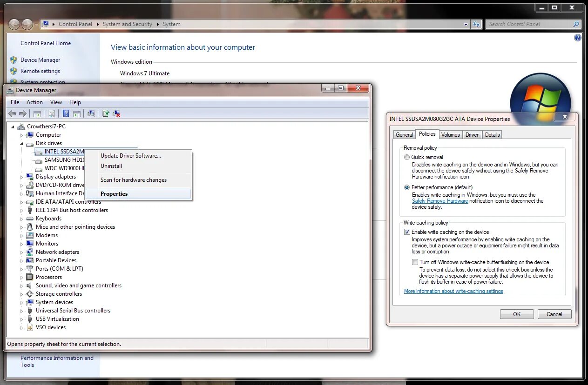Click the help question mark in Control Panel
Viewport: 588px width, 385px height.
[578, 38]
